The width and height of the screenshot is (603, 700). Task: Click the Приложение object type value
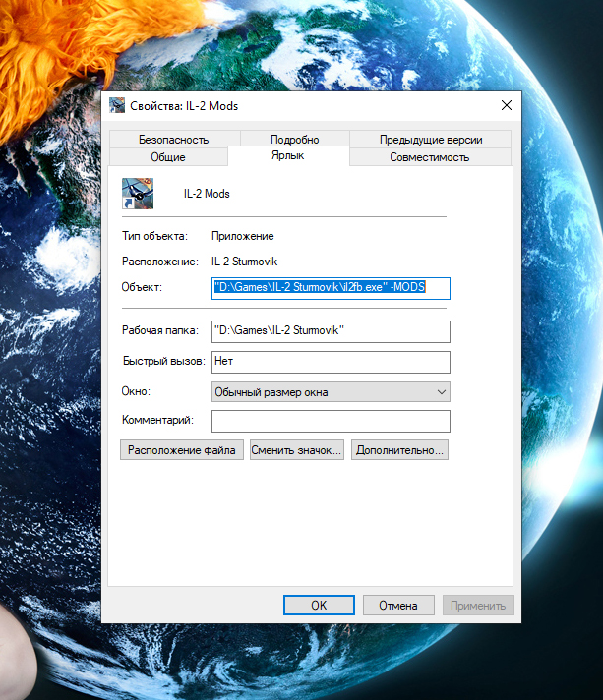pos(243,236)
